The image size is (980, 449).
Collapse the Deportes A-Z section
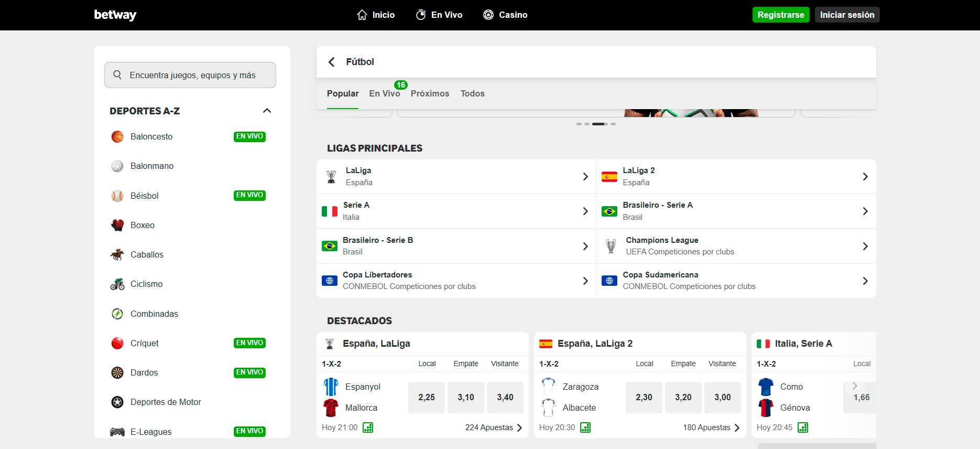tap(267, 111)
